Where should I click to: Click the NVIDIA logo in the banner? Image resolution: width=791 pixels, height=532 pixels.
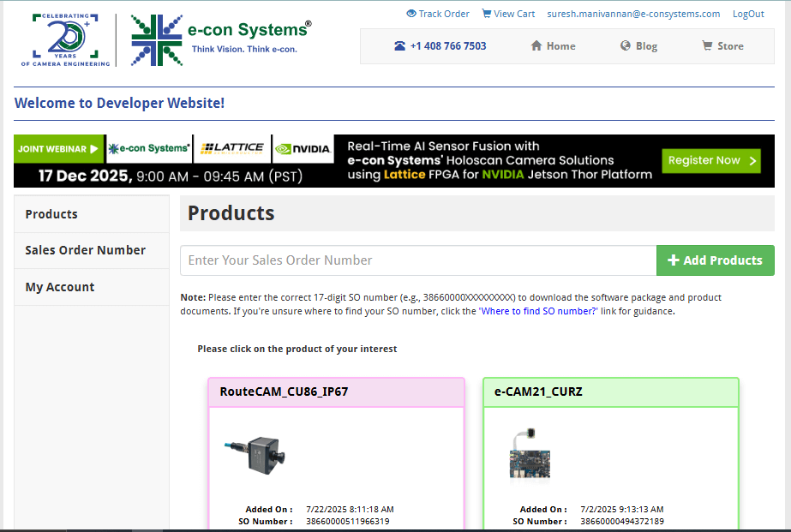click(303, 149)
